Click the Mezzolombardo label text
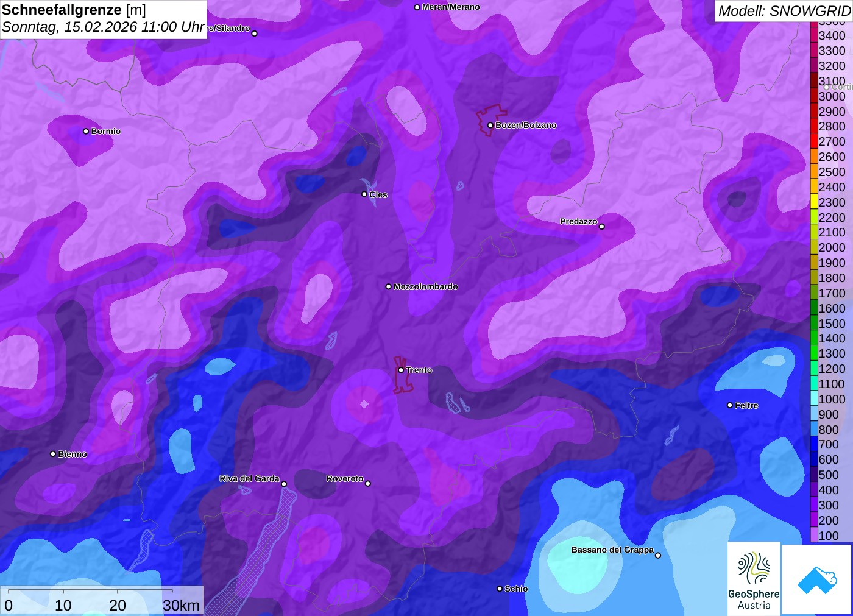Viewport: 853px width, 616px height. [425, 286]
